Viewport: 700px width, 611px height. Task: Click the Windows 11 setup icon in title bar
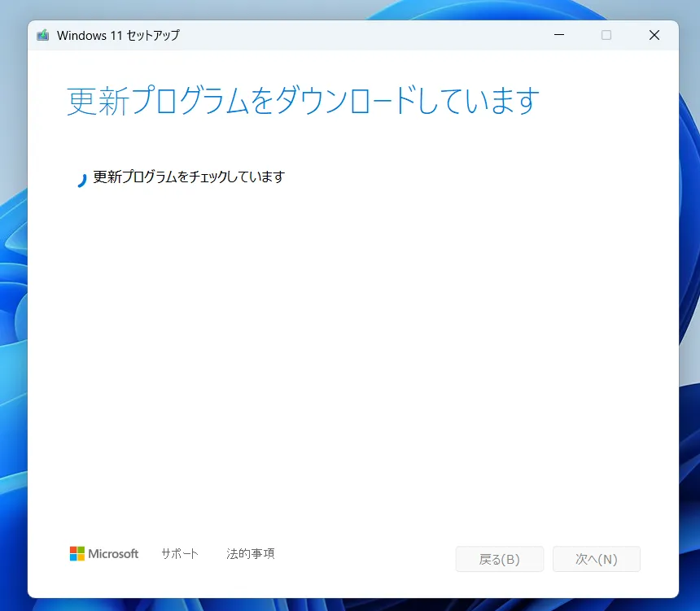coord(43,35)
